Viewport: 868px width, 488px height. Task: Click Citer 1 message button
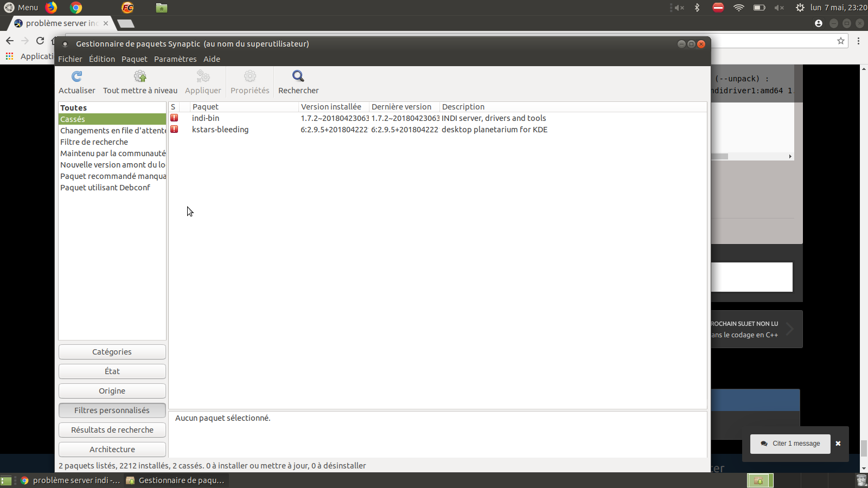coord(790,444)
